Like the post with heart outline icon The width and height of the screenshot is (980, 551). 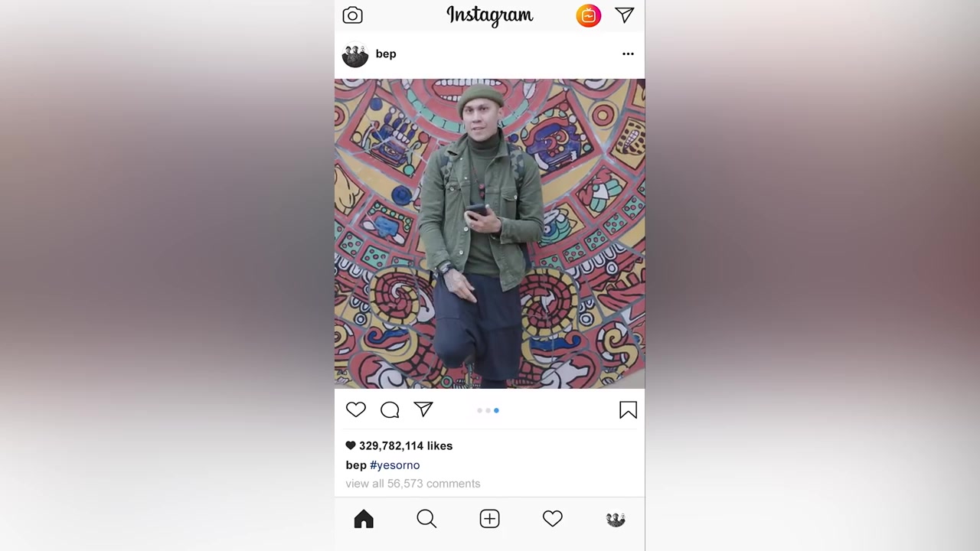tap(356, 409)
